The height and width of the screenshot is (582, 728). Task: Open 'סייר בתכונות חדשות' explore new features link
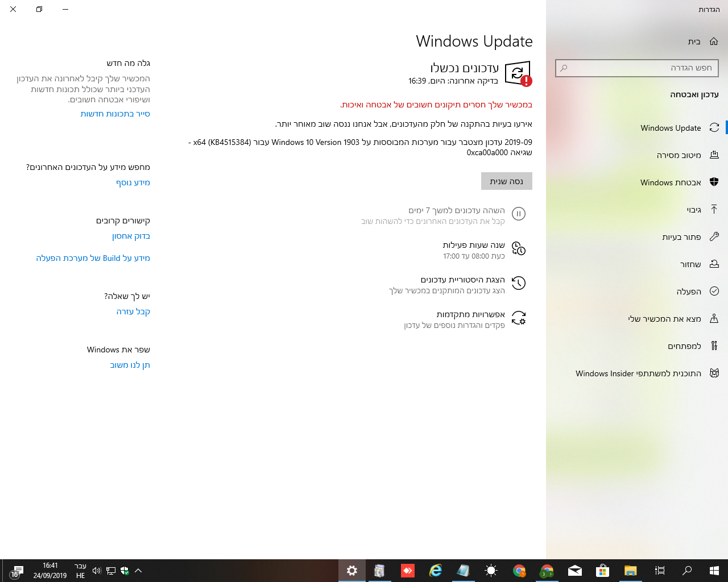pyautogui.click(x=115, y=114)
